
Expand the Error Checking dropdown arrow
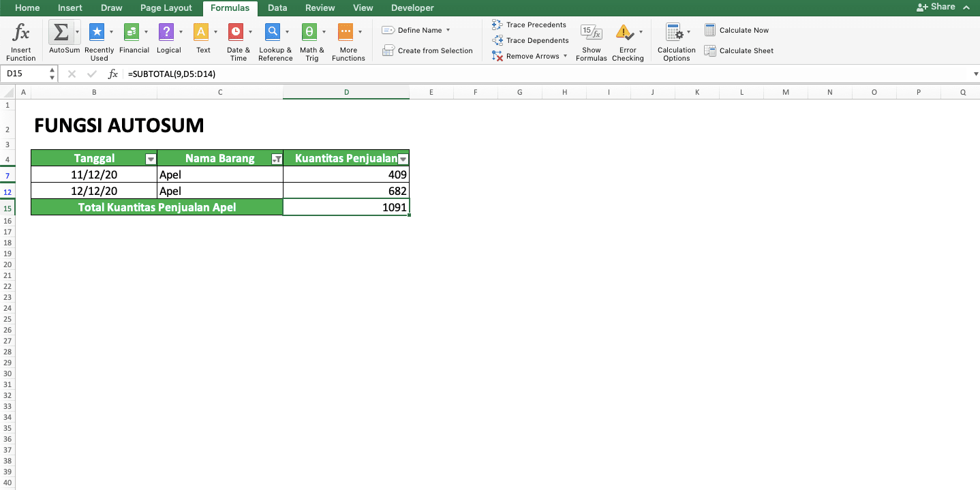click(x=641, y=32)
